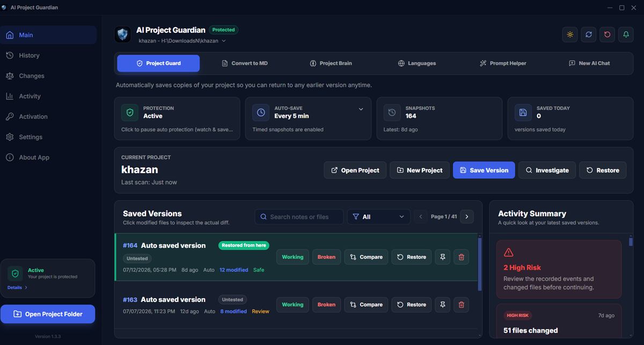Click the Protected status badge

click(223, 30)
